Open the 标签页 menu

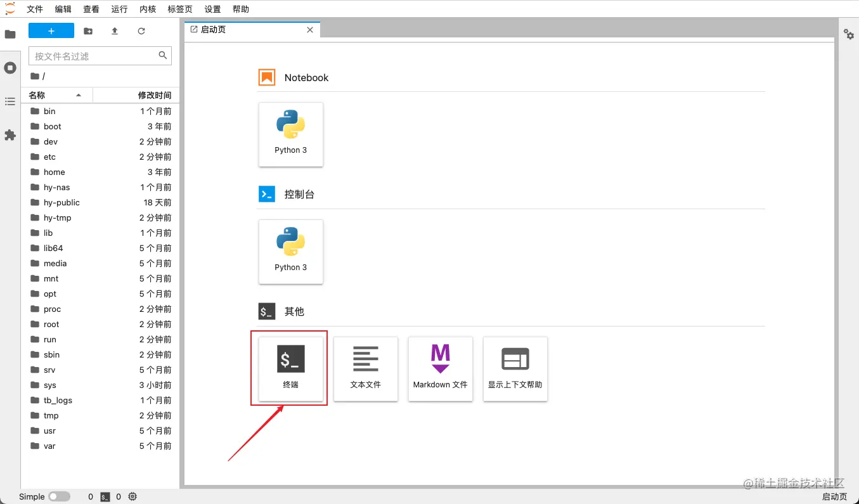click(x=180, y=9)
